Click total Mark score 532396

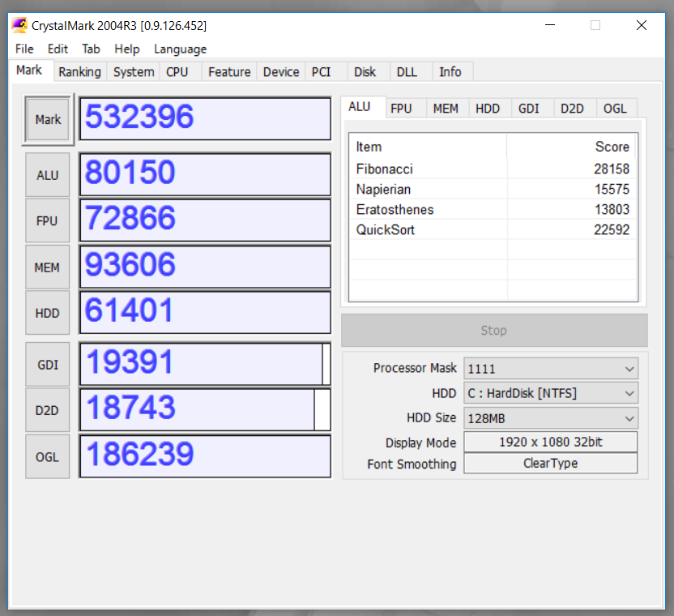pos(206,118)
